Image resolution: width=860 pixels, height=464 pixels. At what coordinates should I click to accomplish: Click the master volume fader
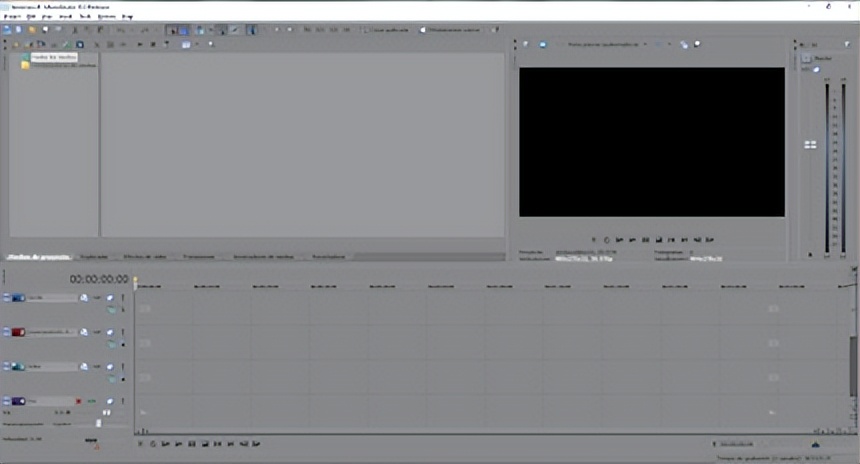[810, 145]
